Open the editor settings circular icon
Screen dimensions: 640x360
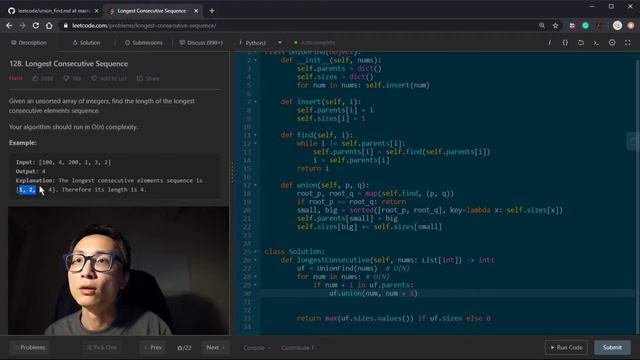[612, 42]
